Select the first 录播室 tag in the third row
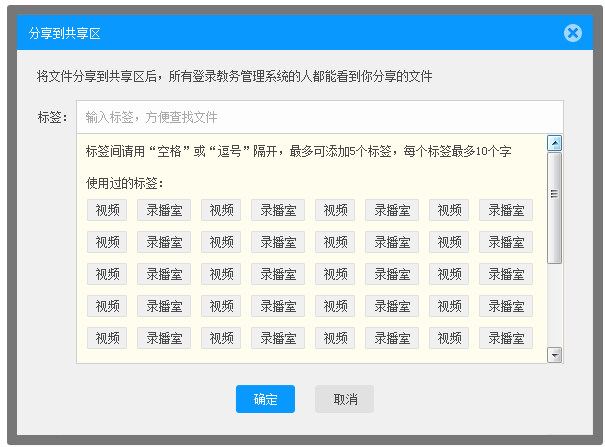The height and width of the screenshot is (447, 605). (x=164, y=274)
